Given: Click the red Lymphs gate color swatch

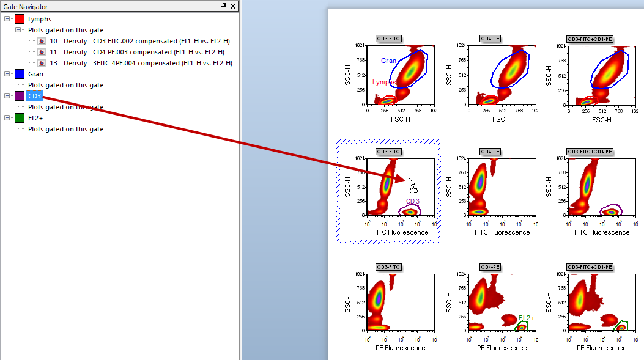Looking at the screenshot, I should pos(20,19).
